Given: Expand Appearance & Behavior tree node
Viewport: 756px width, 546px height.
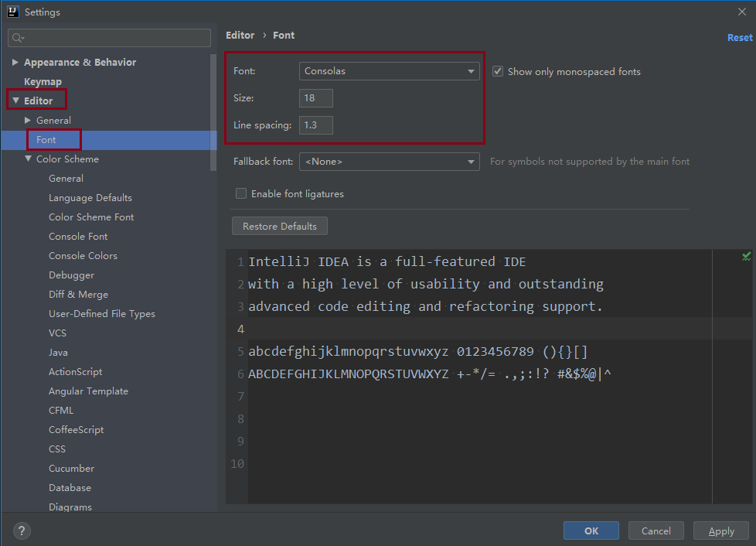Looking at the screenshot, I should tap(15, 62).
